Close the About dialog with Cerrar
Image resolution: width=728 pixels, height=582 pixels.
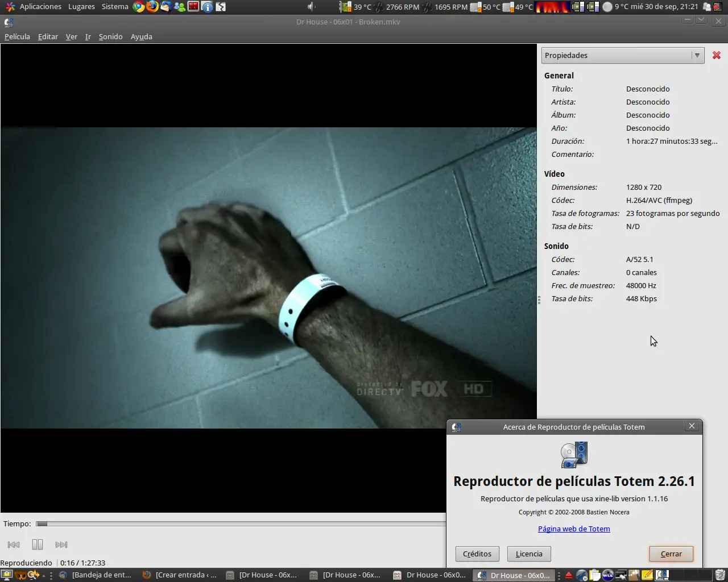pos(671,554)
